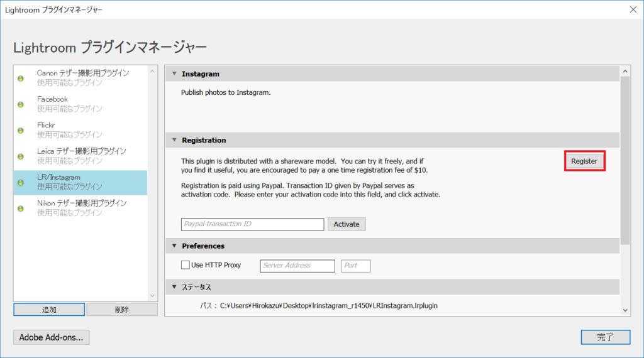
Task: Click the Register button
Action: pyautogui.click(x=584, y=161)
